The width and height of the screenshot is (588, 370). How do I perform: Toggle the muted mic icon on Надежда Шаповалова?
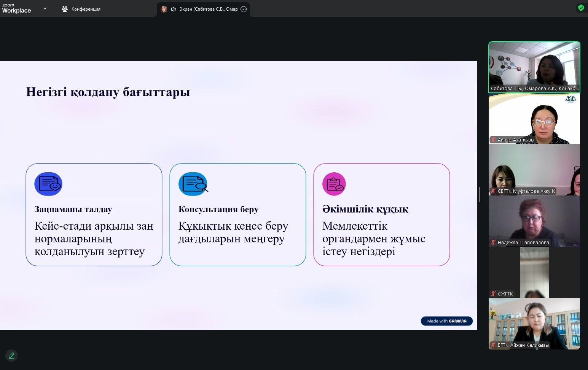[x=493, y=242]
